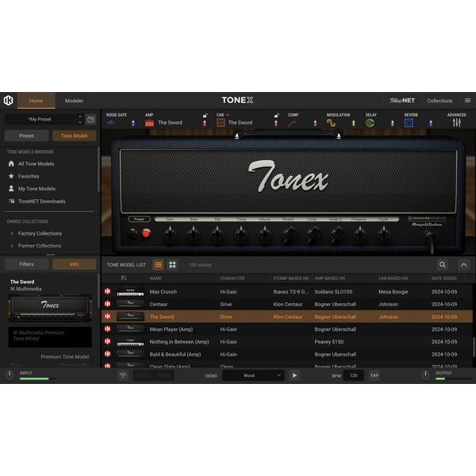Toggle Noise Gate power switch
Image resolution: width=476 pixels, height=476 pixels.
point(133,123)
